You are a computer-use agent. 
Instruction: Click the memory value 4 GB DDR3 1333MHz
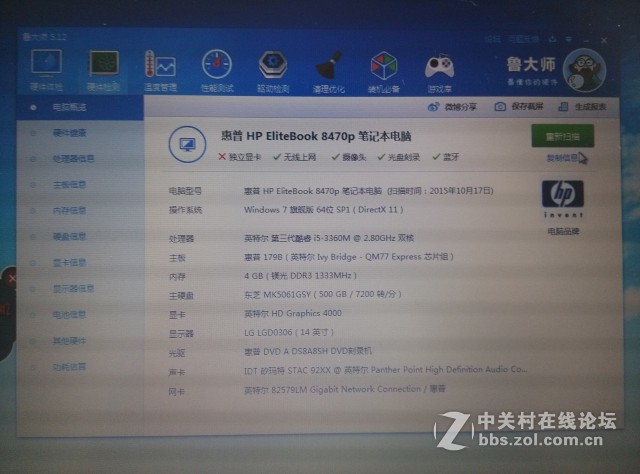point(300,276)
